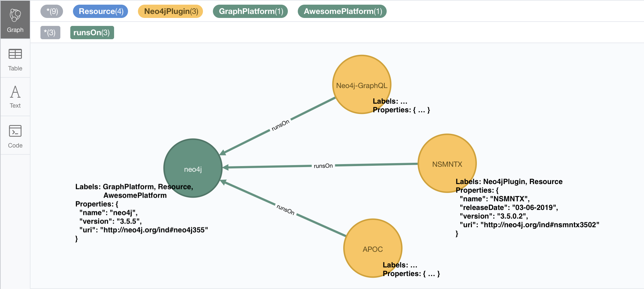
Task: Click the APOC node
Action: (373, 248)
